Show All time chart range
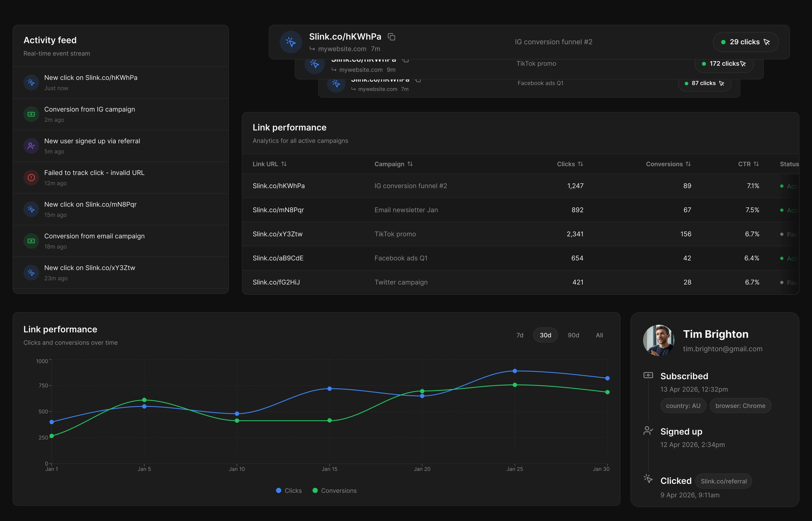The height and width of the screenshot is (521, 812). pyautogui.click(x=599, y=335)
